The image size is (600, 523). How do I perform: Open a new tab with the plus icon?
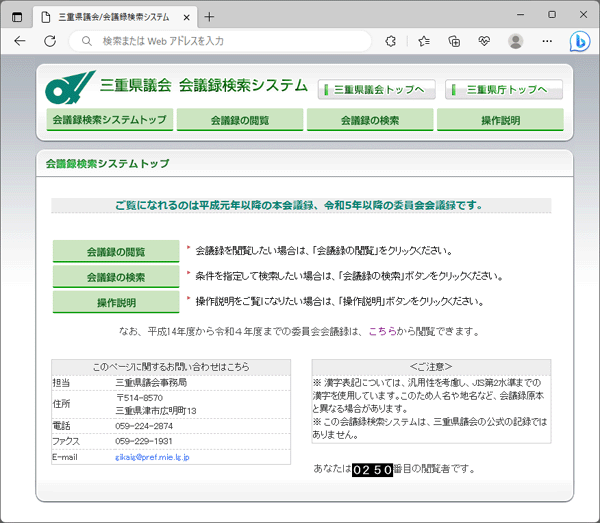tap(209, 17)
